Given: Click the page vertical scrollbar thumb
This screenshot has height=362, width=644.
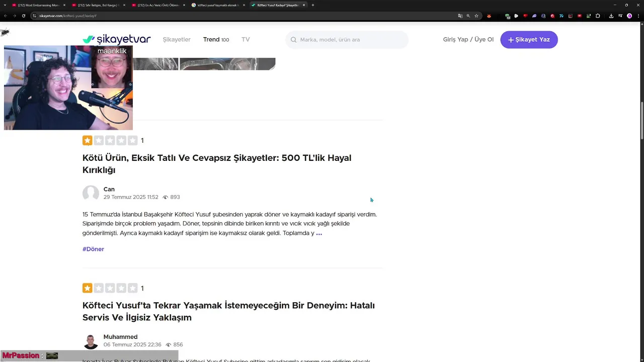Looking at the screenshot, I should point(641,121).
